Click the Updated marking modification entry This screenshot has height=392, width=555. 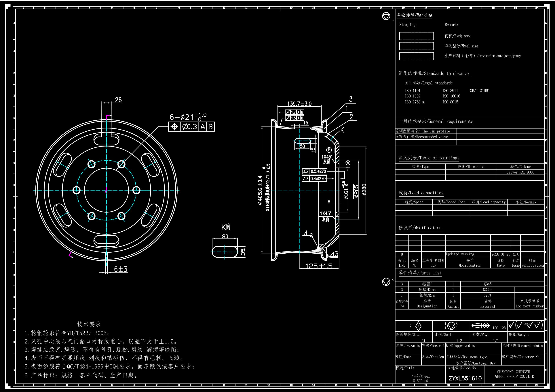460,254
